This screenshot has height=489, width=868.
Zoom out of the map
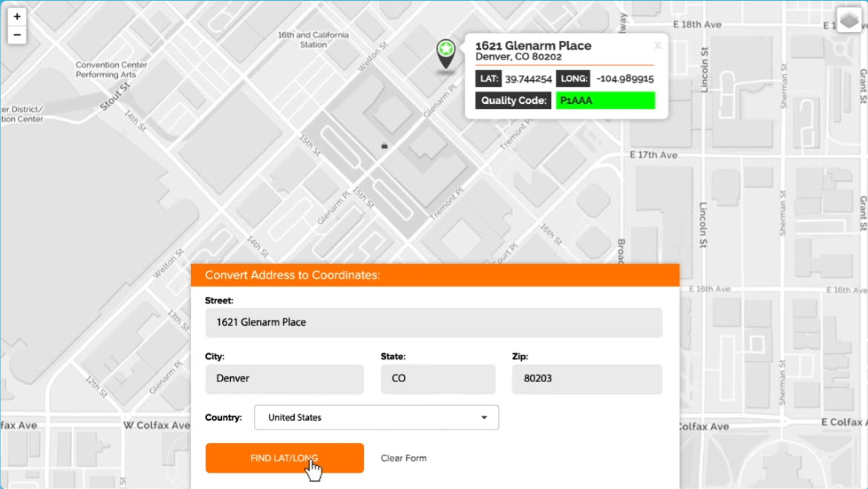tap(16, 34)
